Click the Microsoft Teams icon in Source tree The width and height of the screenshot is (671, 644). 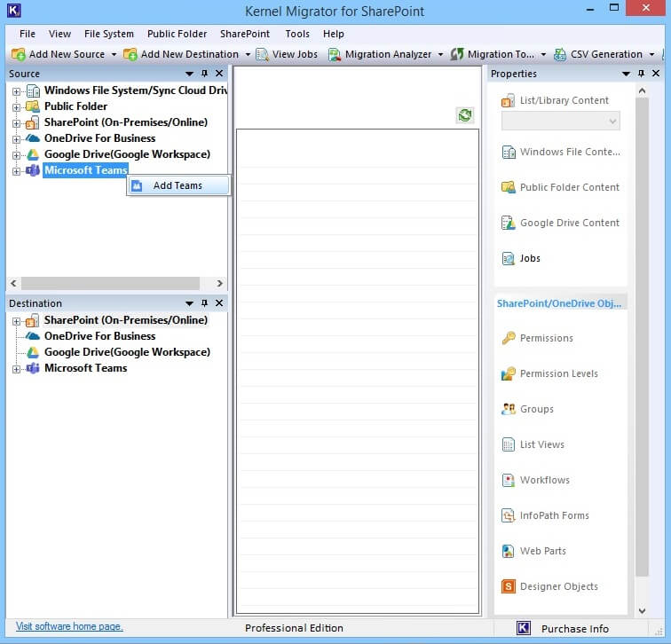click(x=33, y=170)
